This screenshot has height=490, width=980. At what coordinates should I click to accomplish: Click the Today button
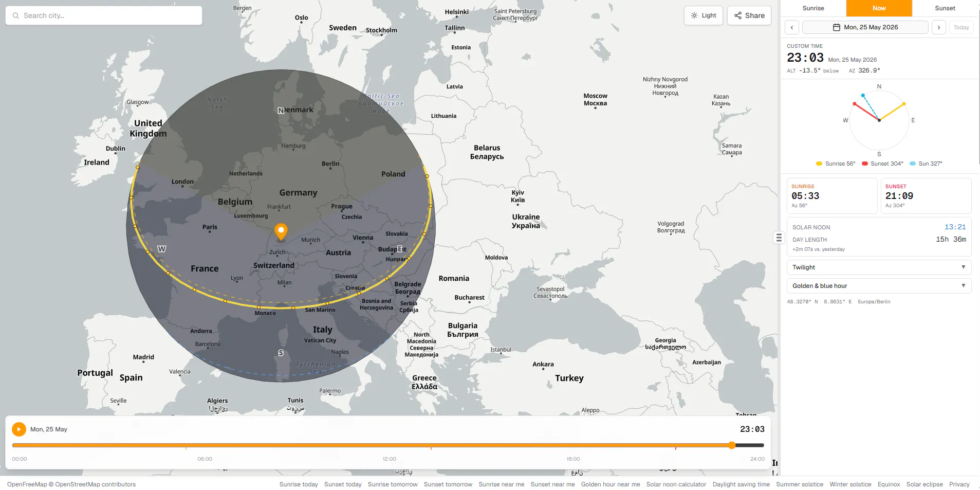pos(961,27)
